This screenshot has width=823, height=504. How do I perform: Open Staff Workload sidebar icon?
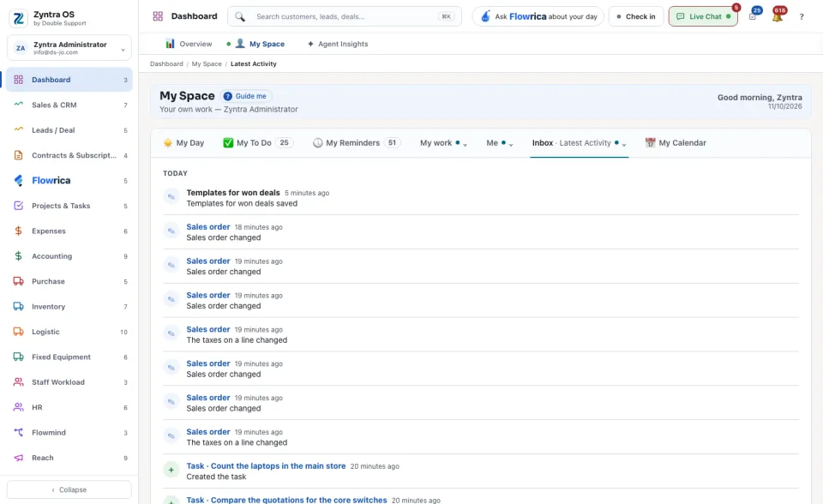[18, 382]
